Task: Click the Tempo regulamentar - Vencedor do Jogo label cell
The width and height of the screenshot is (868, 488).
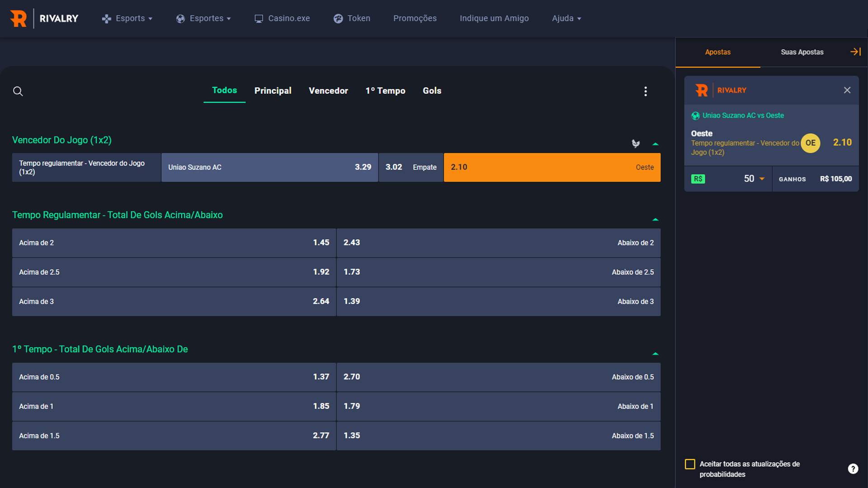Action: (86, 167)
